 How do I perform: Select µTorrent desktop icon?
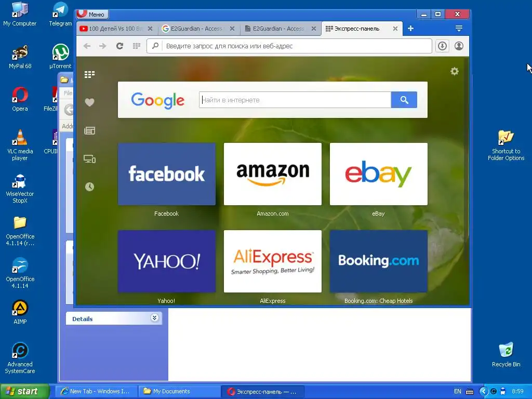[x=60, y=57]
